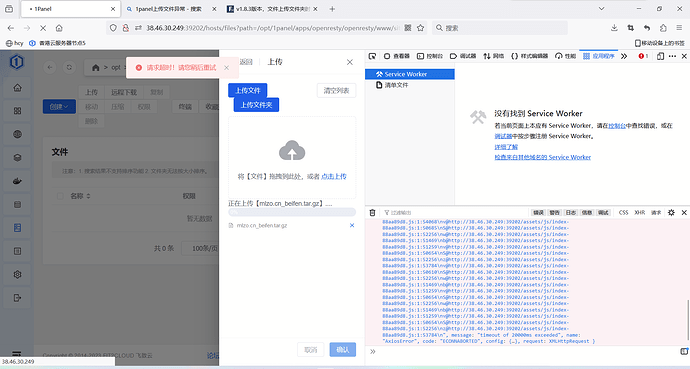Click the cloud upload icon
690x369 pixels.
292,150
